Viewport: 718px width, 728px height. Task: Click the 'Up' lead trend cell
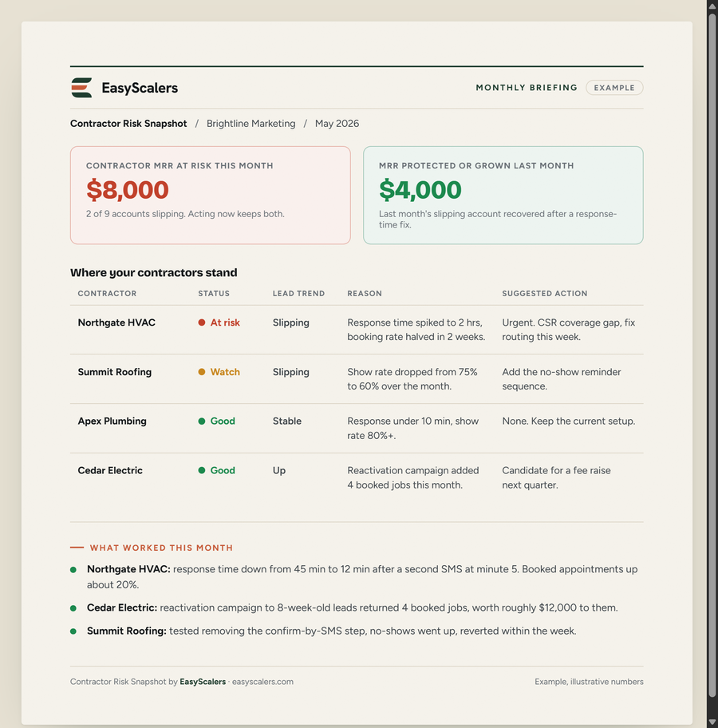coord(279,470)
